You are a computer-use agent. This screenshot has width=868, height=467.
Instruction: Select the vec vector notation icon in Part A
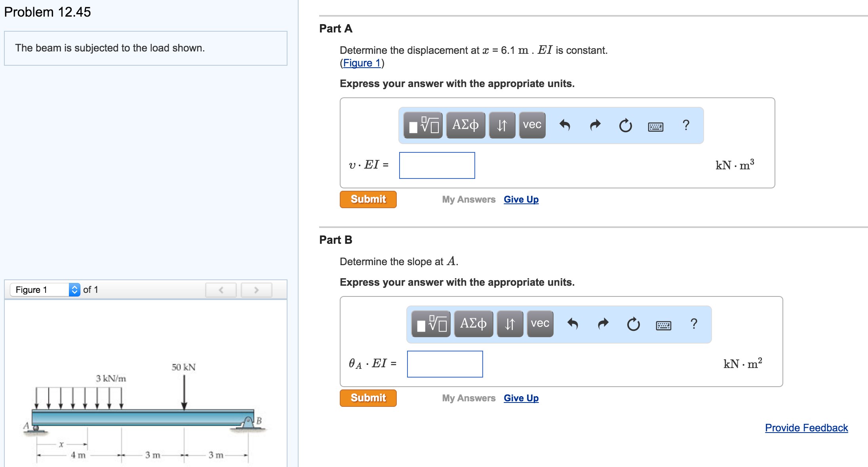coord(531,125)
